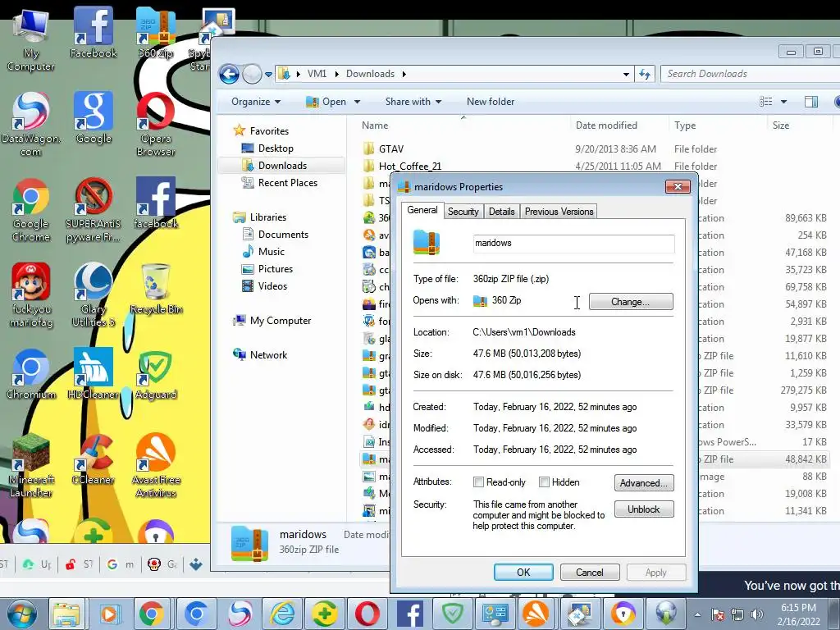840x630 pixels.
Task: Open the Recycle Bin on the desktop
Action: click(155, 288)
